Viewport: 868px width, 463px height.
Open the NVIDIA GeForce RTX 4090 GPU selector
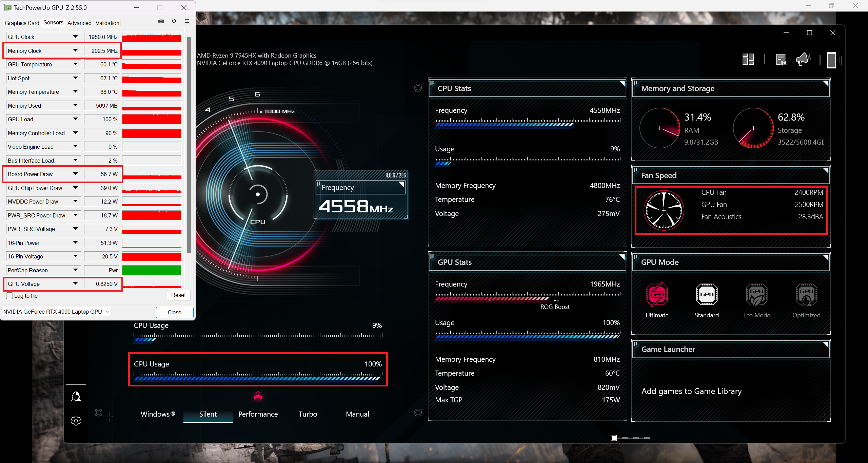57,312
